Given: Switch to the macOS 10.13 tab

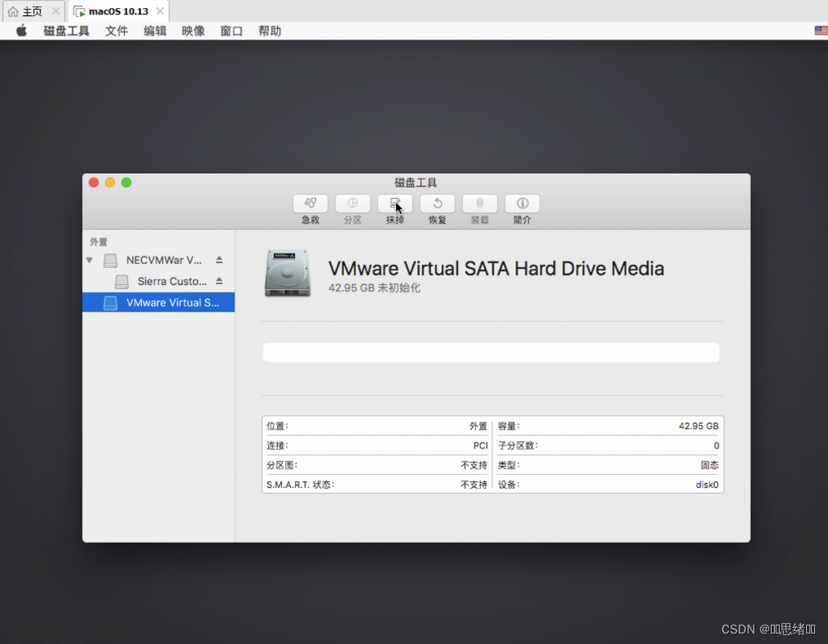Looking at the screenshot, I should pos(118,11).
